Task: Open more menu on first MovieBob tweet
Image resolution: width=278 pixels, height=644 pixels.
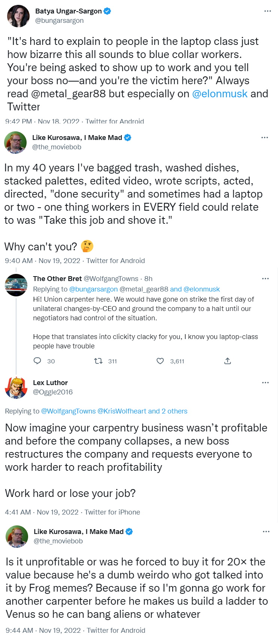Action: [x=265, y=138]
